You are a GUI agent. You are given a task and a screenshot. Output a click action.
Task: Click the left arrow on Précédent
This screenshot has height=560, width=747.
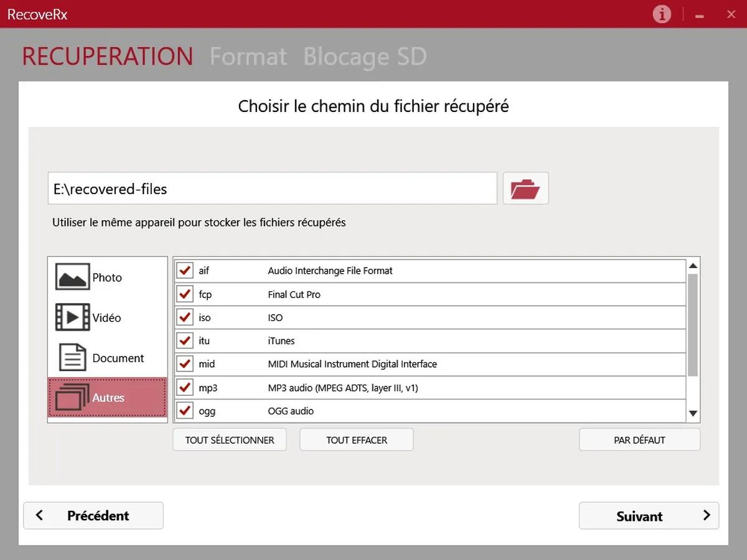point(40,515)
